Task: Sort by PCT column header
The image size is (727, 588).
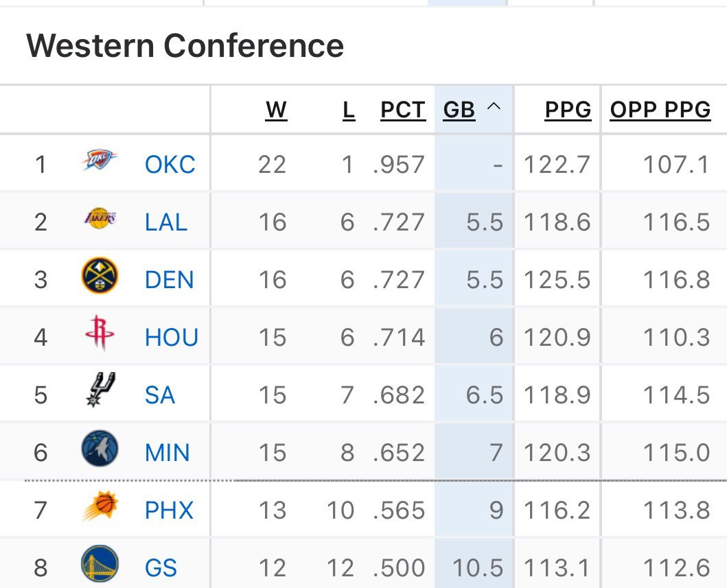Action: coord(403,110)
